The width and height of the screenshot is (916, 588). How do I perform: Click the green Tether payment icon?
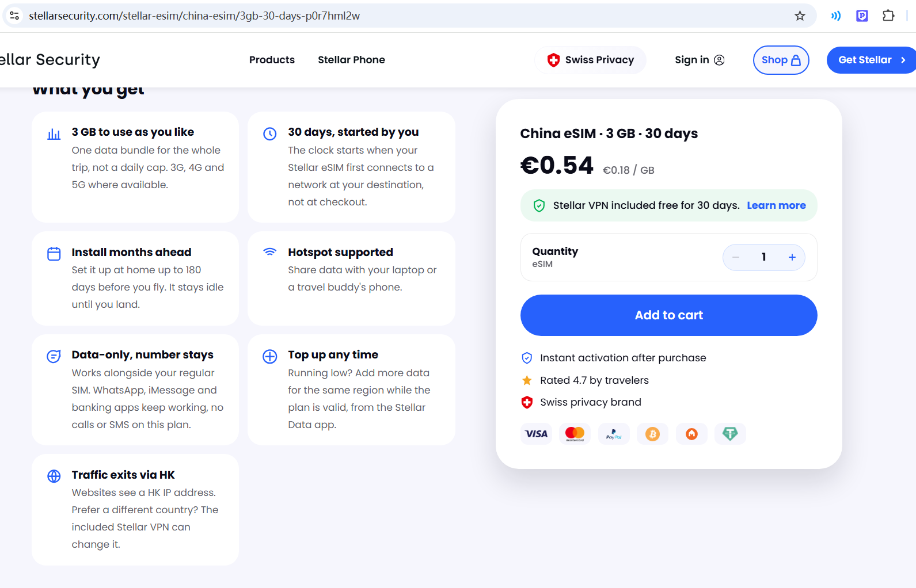tap(730, 434)
